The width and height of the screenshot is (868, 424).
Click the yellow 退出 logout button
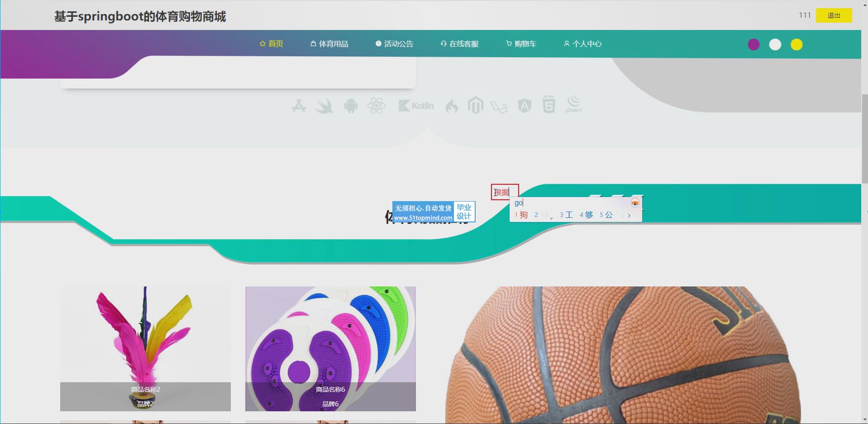(x=834, y=15)
